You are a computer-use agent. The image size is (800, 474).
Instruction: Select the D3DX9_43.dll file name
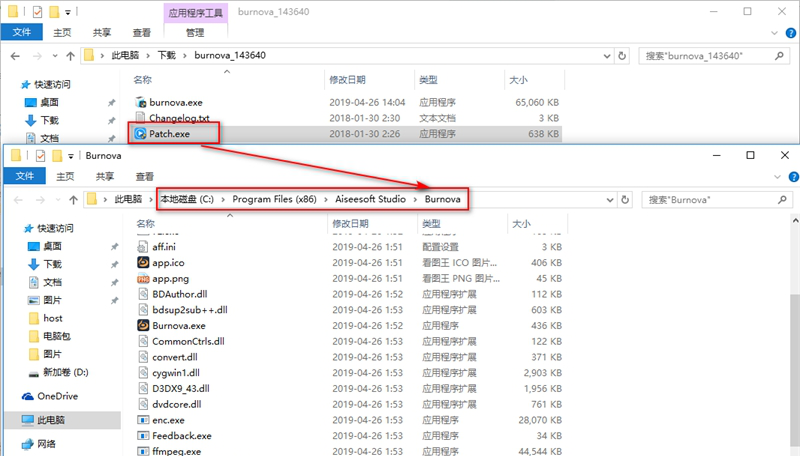(x=181, y=388)
